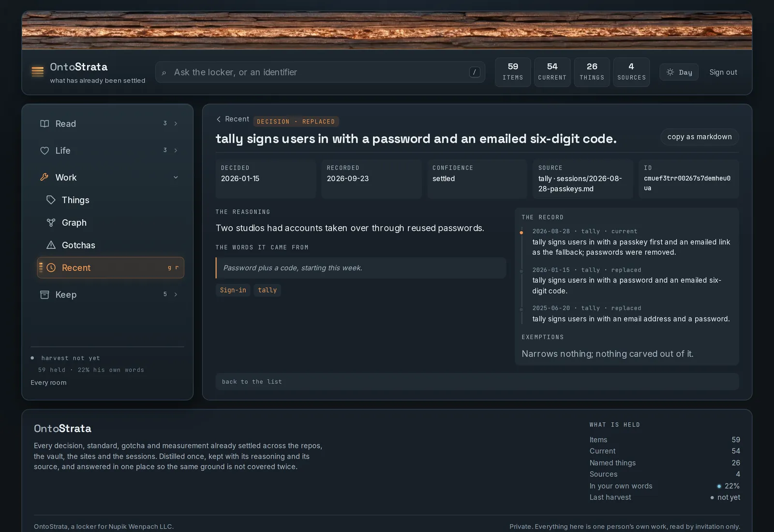This screenshot has height=532, width=774.
Task: Select the Recent sidebar item
Action: [111, 268]
